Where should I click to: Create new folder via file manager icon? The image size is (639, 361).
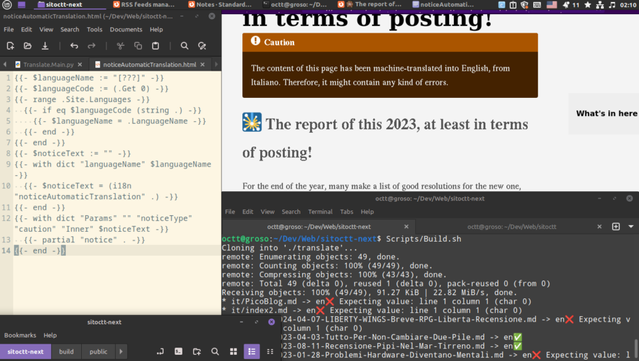[x=197, y=351]
